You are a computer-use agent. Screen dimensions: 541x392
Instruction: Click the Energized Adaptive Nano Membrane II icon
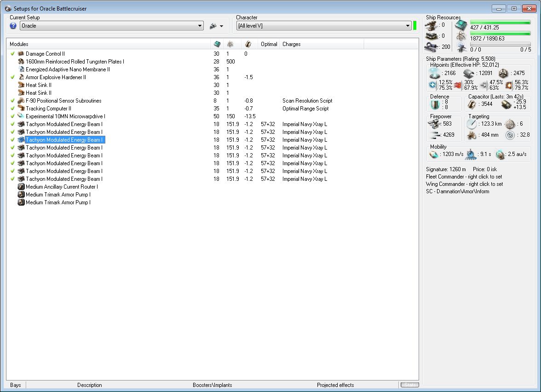[21, 69]
